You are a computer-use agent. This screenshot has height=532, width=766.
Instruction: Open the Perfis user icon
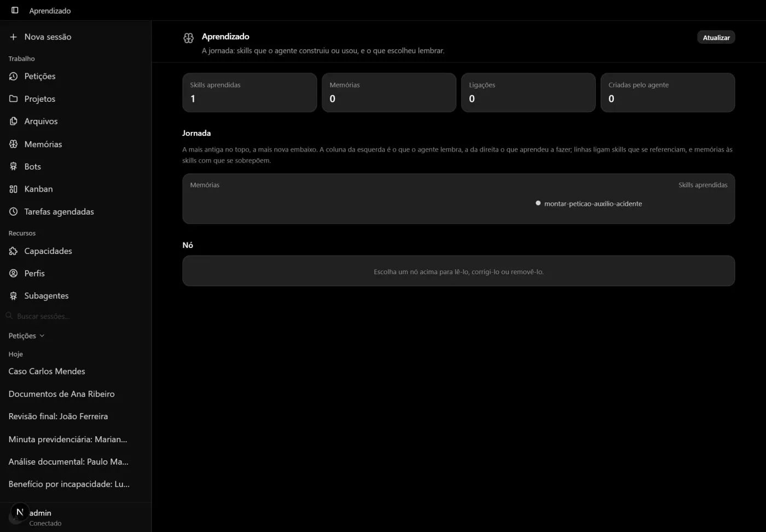click(x=13, y=273)
